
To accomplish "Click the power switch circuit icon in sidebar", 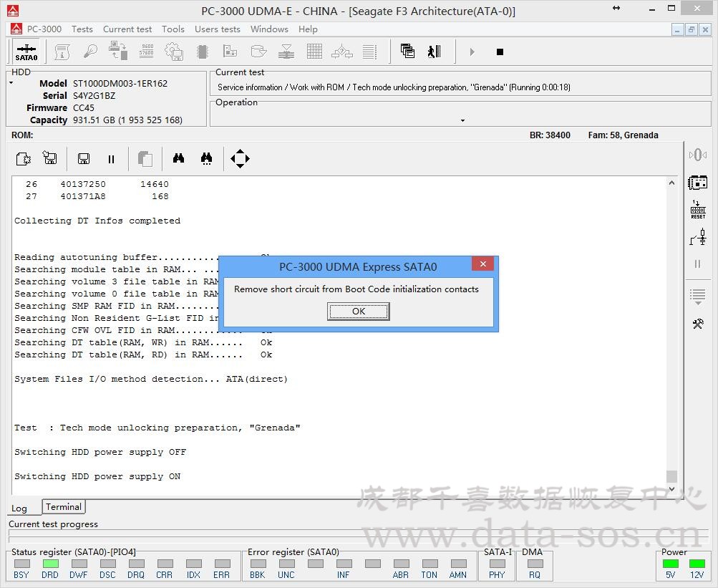I will (698, 237).
